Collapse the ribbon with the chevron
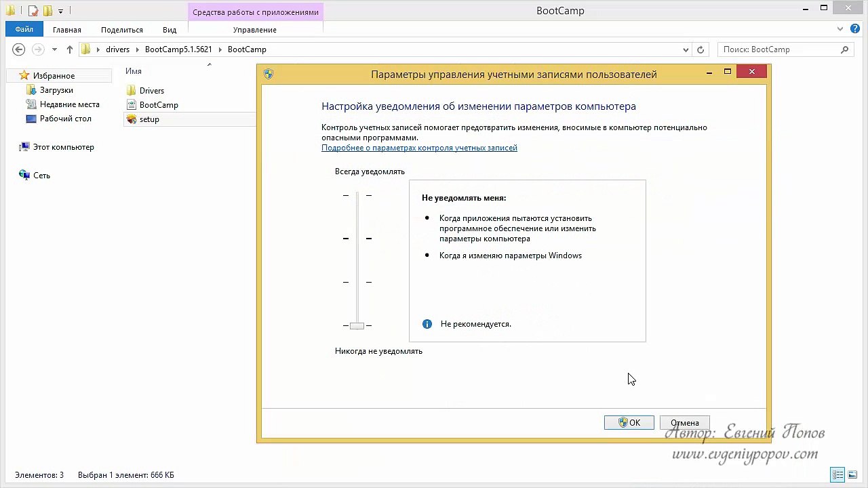 click(842, 30)
